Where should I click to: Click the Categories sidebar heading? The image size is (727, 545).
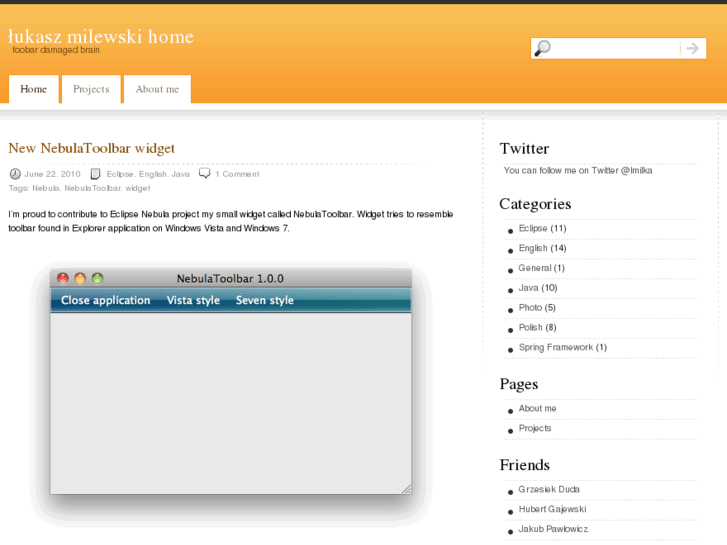535,204
